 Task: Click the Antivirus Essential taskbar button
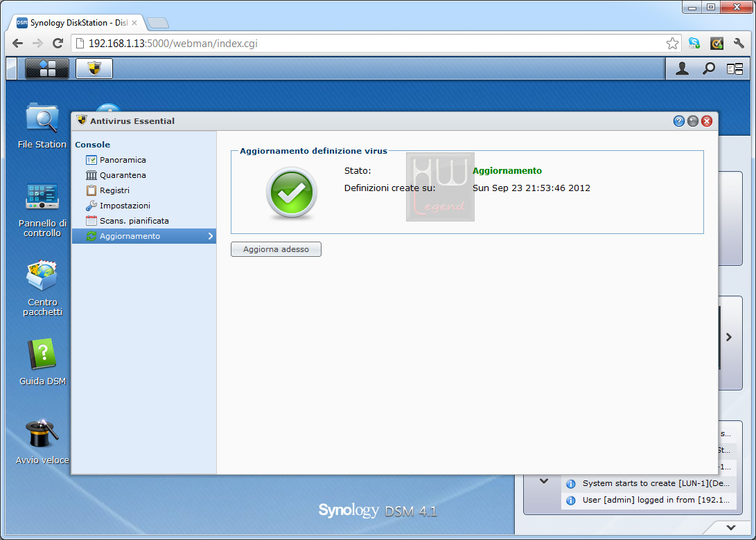[94, 69]
